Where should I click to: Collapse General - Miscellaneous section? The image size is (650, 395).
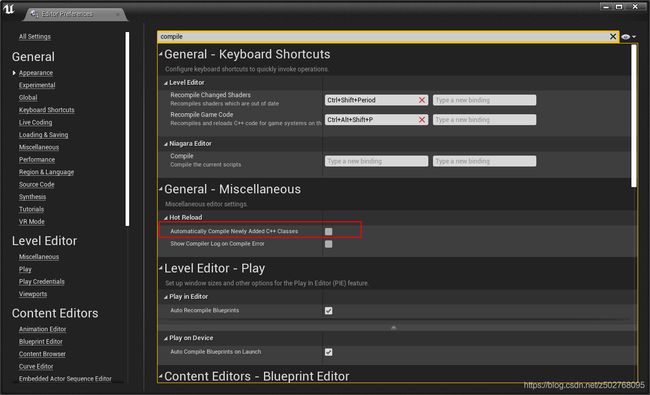pyautogui.click(x=161, y=189)
